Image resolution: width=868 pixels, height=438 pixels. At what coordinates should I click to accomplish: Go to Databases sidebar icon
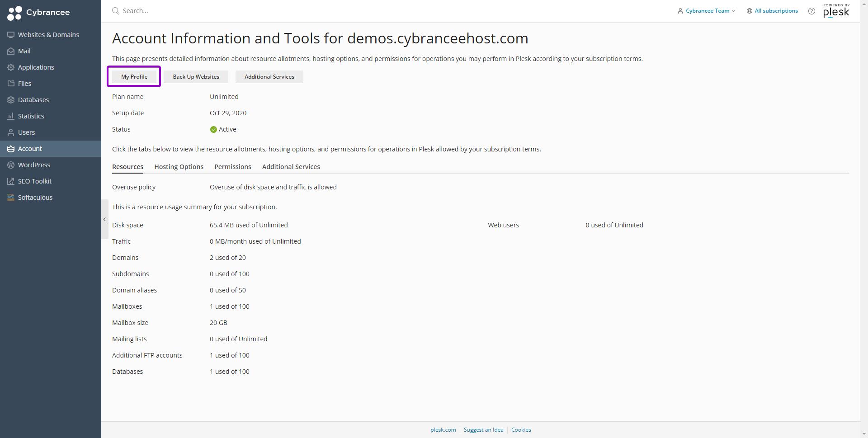click(11, 100)
